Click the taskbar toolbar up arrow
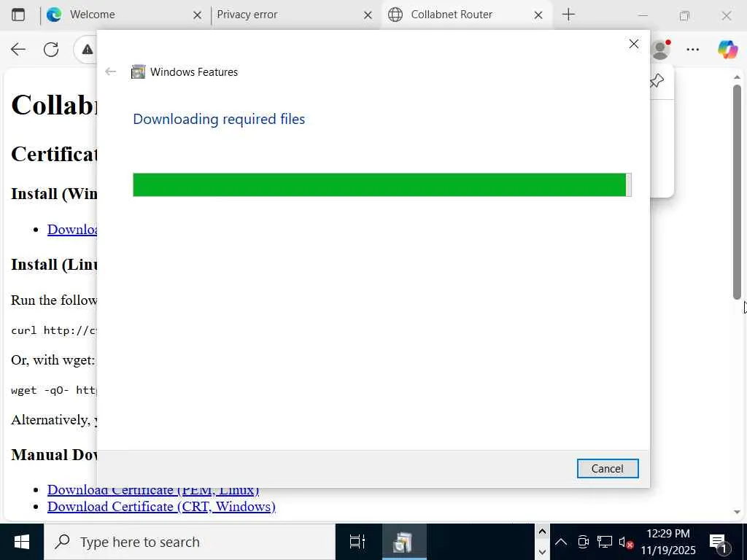Image resolution: width=747 pixels, height=560 pixels. point(542,532)
